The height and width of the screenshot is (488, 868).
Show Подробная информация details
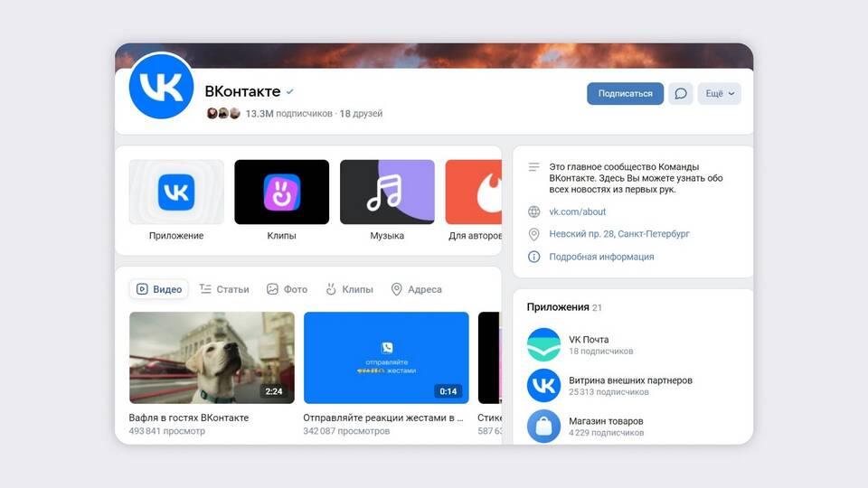pos(601,257)
